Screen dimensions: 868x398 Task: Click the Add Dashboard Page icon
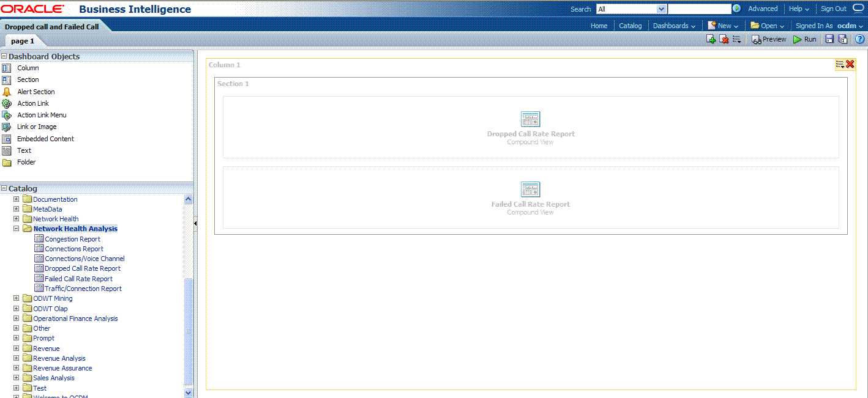click(711, 39)
